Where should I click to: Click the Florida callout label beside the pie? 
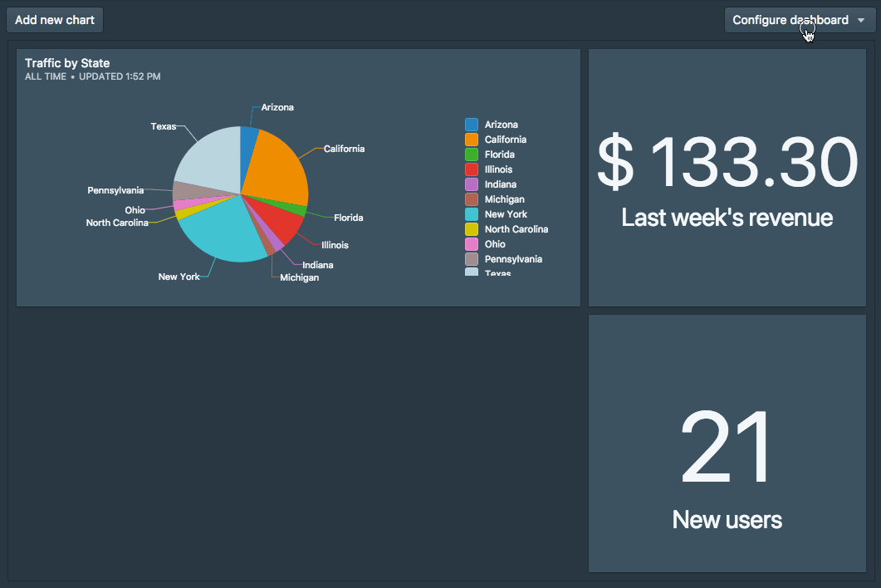coord(349,218)
